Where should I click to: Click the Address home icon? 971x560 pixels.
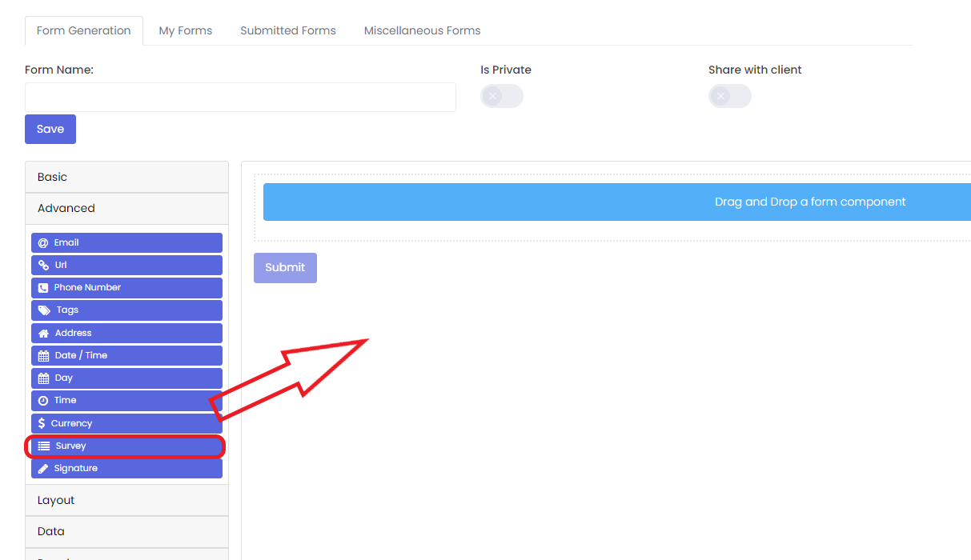pyautogui.click(x=43, y=333)
